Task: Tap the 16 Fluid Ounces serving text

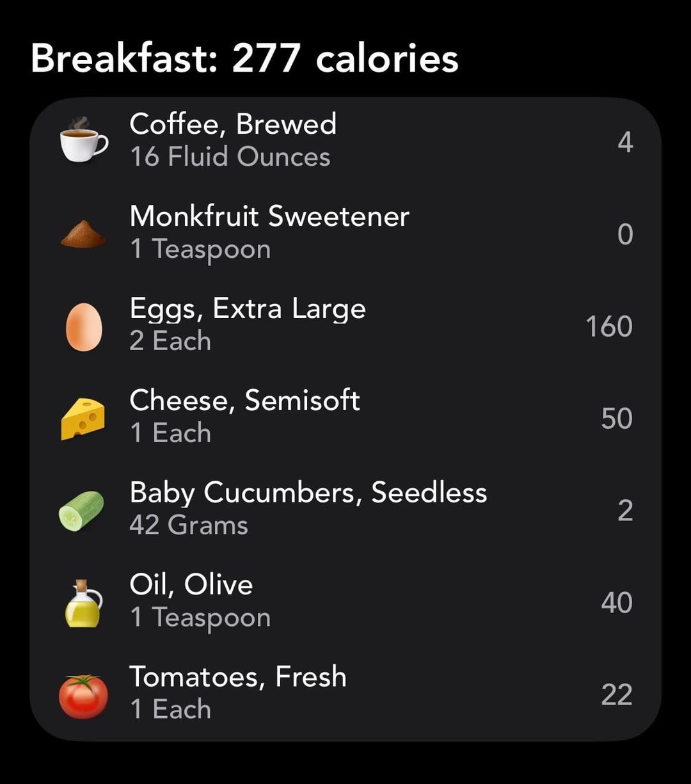Action: [x=230, y=157]
